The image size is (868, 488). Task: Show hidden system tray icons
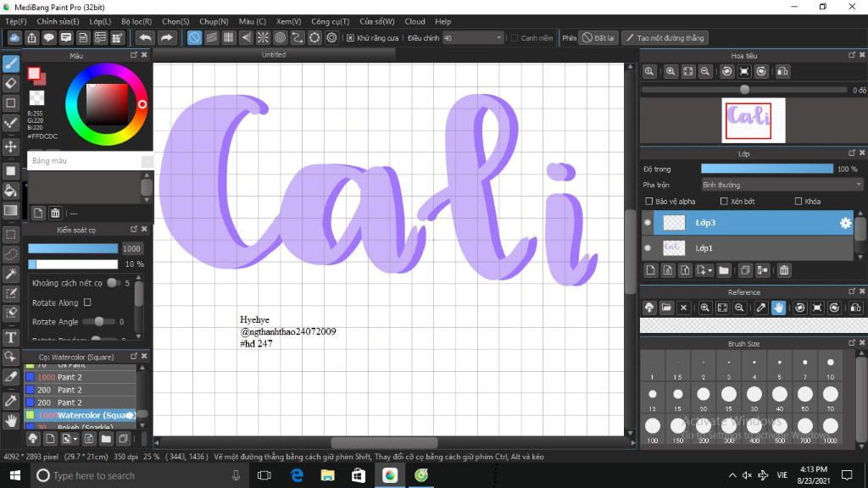[732, 475]
